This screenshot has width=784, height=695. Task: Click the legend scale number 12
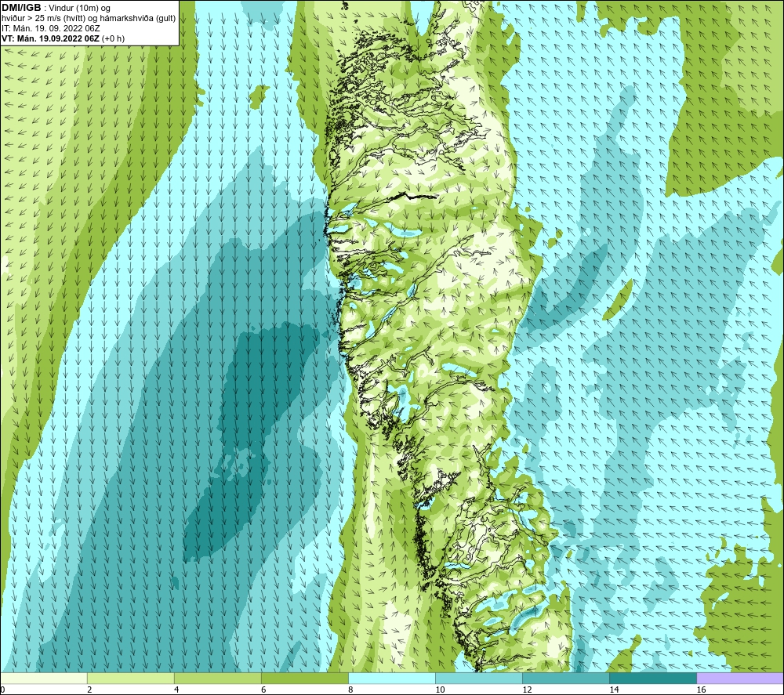[527, 690]
